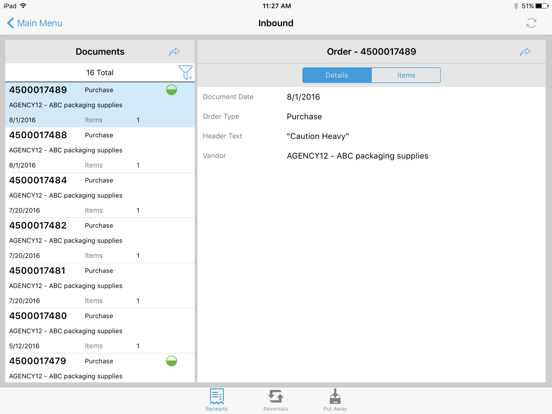This screenshot has width=552, height=414.
Task: Click green status icon on order 4500017489
Action: [x=171, y=90]
